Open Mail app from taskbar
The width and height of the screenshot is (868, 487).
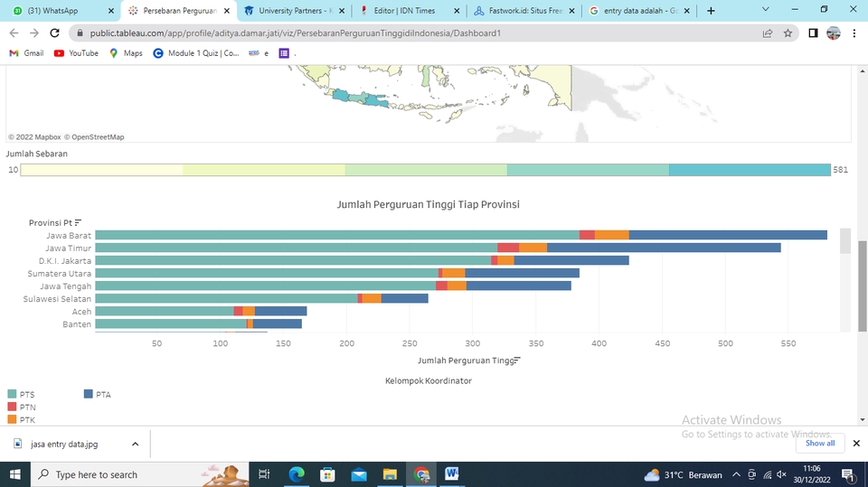tap(359, 474)
